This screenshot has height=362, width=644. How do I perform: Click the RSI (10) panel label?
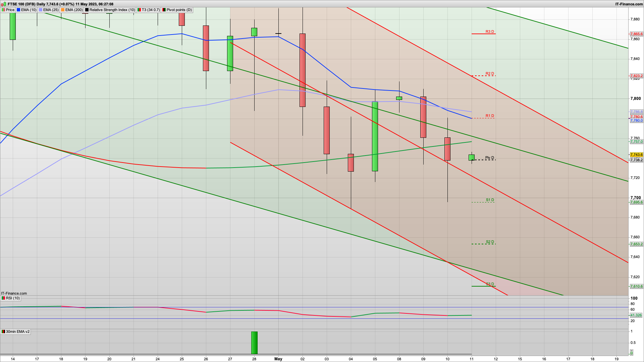[13, 298]
